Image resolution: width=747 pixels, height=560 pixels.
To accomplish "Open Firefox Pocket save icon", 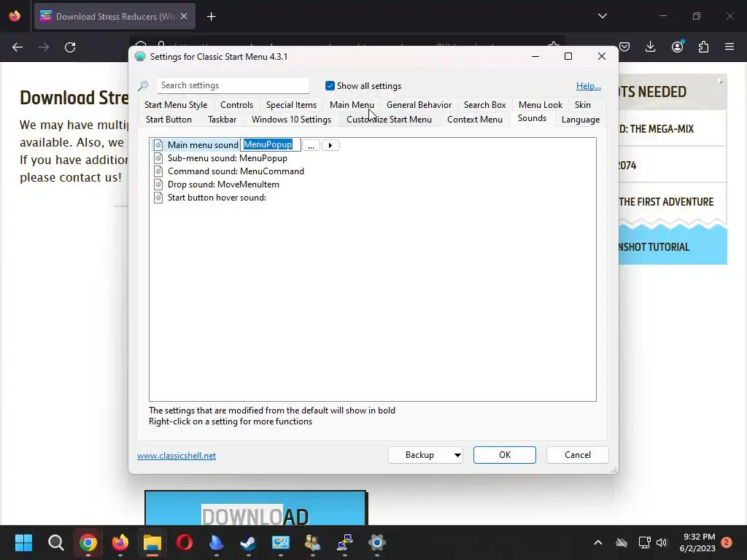I will point(624,47).
